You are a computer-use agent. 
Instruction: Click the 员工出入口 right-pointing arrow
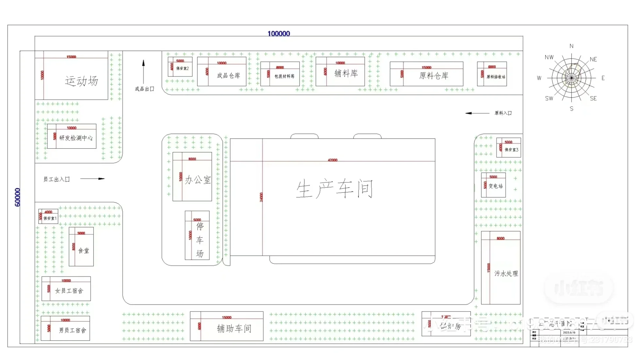[x=93, y=179]
